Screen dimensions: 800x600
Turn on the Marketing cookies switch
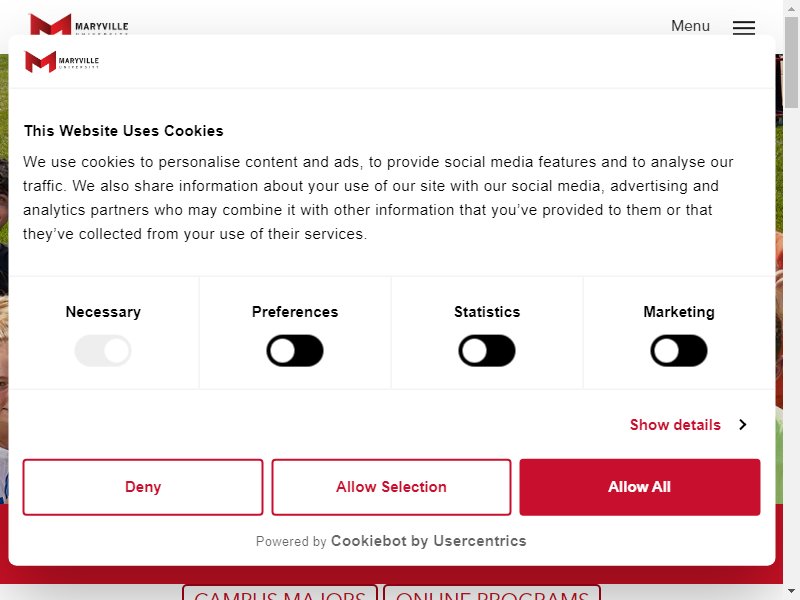pos(679,351)
